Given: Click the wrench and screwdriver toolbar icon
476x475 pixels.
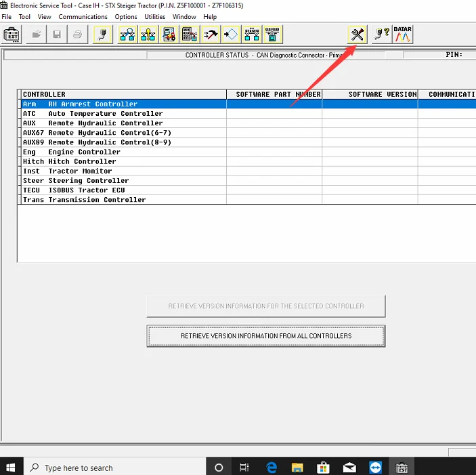Looking at the screenshot, I should tap(358, 35).
